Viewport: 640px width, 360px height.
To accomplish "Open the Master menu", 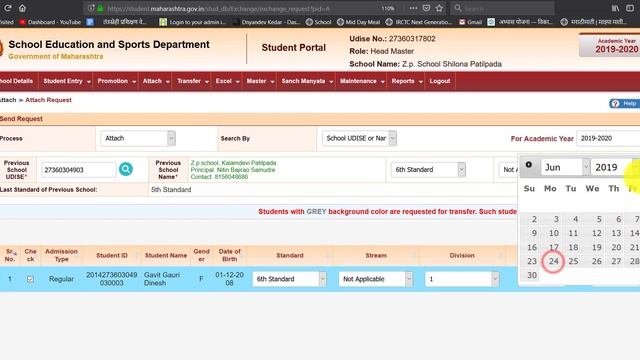I will [260, 81].
